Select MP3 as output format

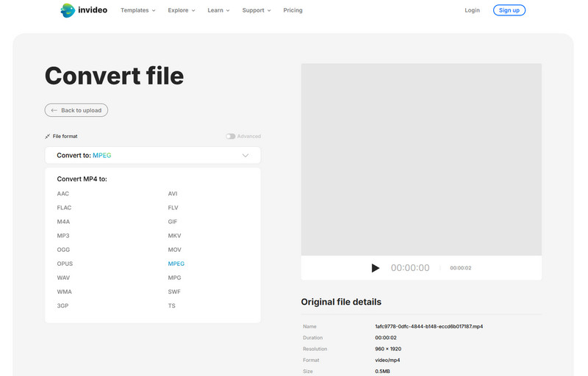[63, 236]
